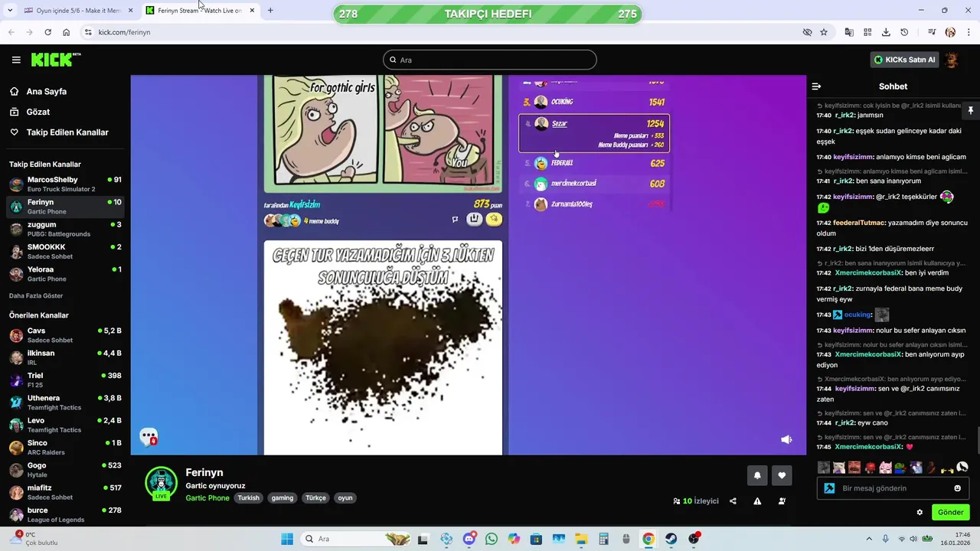Open Uthenera recommended channel
The width and height of the screenshot is (980, 551).
pos(65,403)
